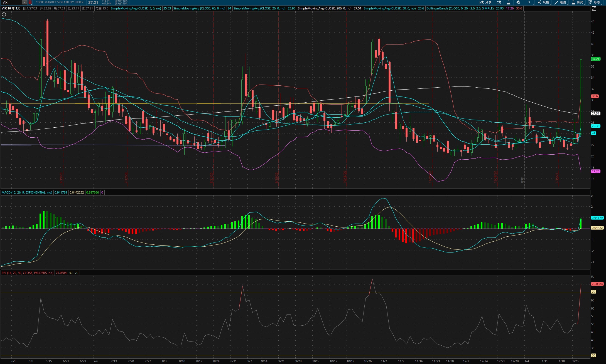606x364 pixels.
Task: Select SimpleMovingAvg (CLOSE, 200, 0, no) study label
Action: tap(325, 8)
